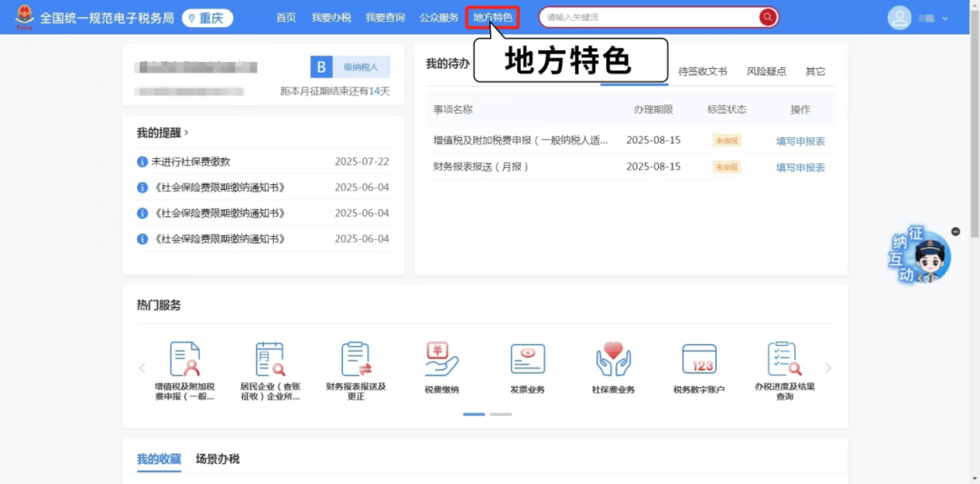This screenshot has height=484, width=980.
Task: Minimize the 征纳互动 floating widget
Action: (955, 232)
